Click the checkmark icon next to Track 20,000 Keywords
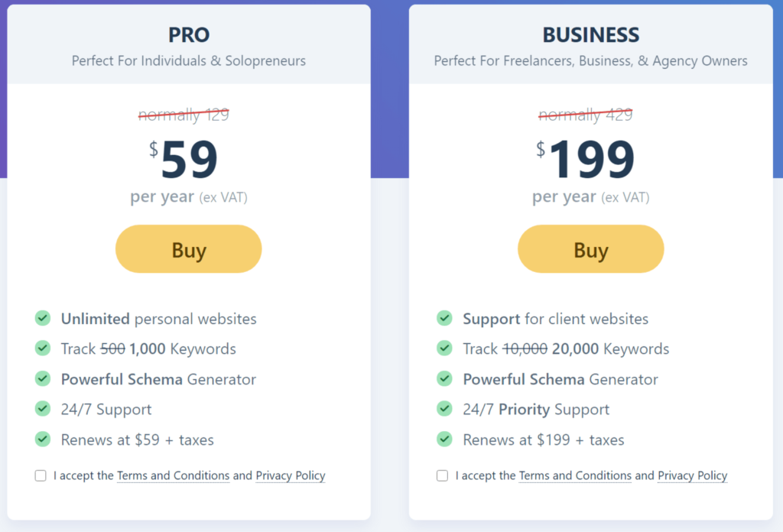Screen dimensions: 783x532 [x=444, y=349]
